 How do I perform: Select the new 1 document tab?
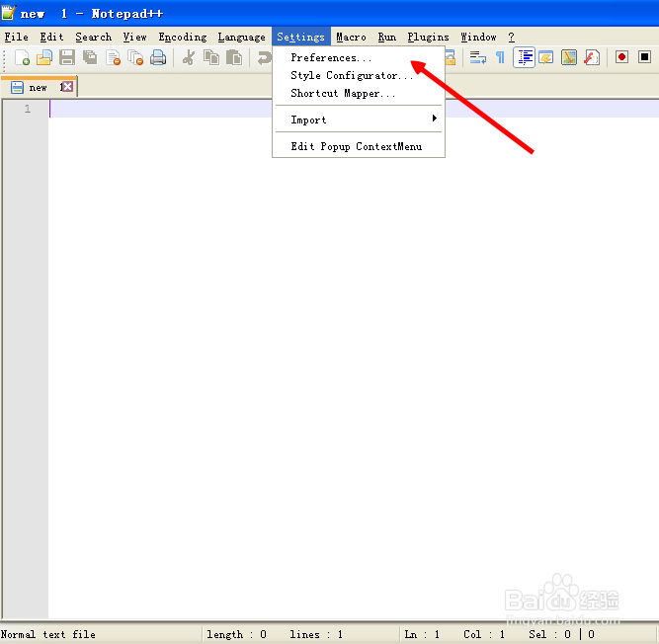pos(40,87)
